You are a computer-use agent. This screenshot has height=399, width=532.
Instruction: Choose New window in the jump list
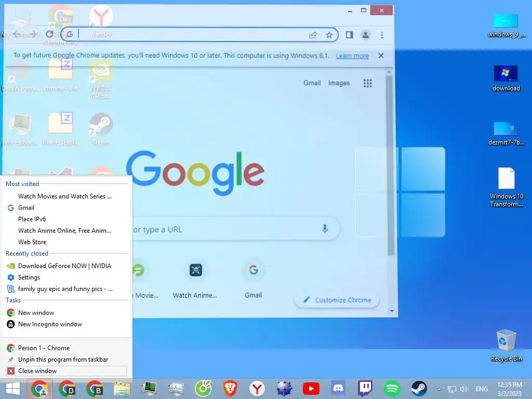pyautogui.click(x=66, y=312)
